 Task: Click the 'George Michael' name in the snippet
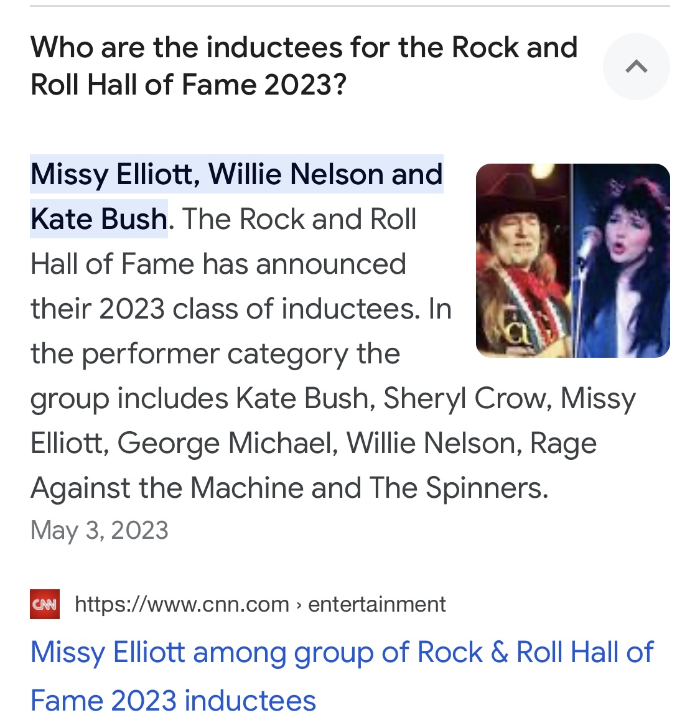(228, 444)
